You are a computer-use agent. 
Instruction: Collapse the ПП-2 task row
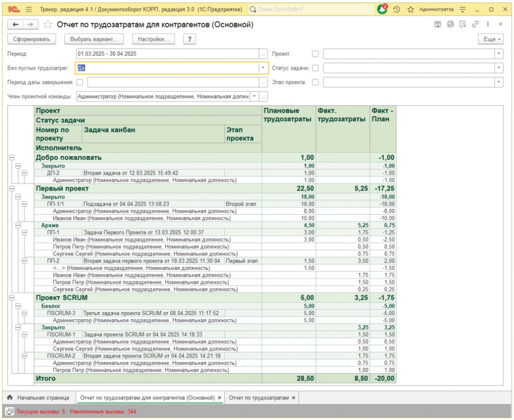pos(24,261)
